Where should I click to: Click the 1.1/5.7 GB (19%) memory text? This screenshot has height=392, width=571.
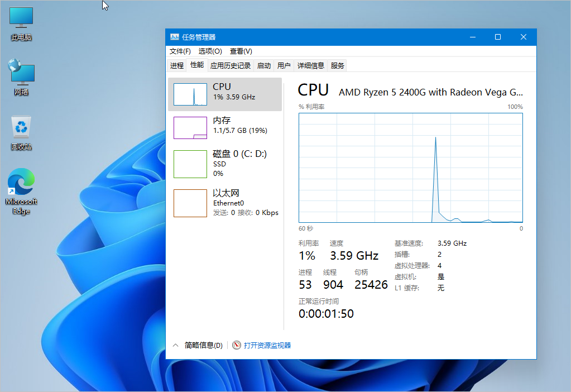pyautogui.click(x=240, y=131)
